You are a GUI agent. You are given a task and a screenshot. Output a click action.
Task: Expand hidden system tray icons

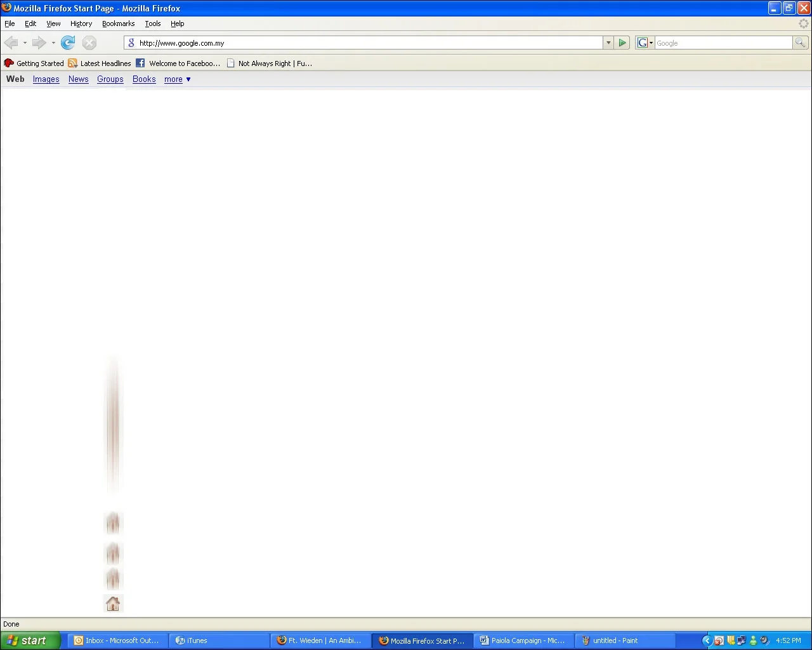point(707,640)
